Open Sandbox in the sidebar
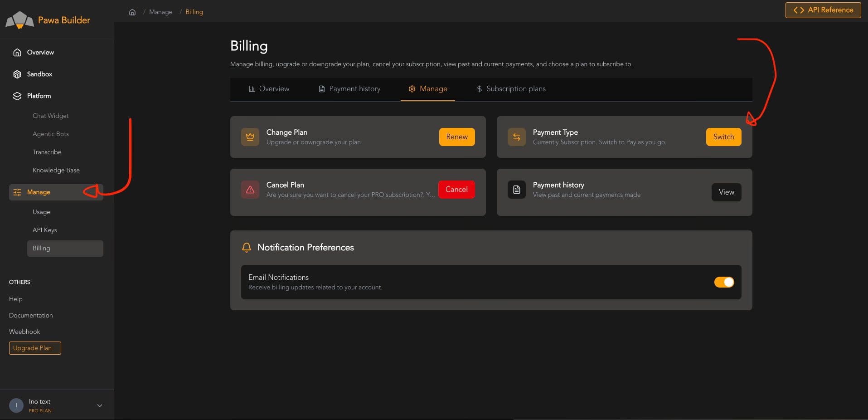This screenshot has width=868, height=420. coord(56,74)
